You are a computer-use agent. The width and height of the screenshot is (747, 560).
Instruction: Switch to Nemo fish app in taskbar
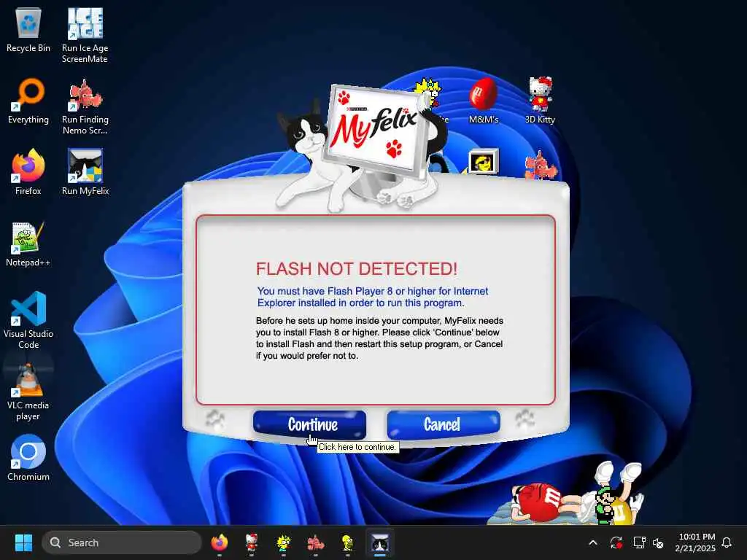click(x=315, y=542)
